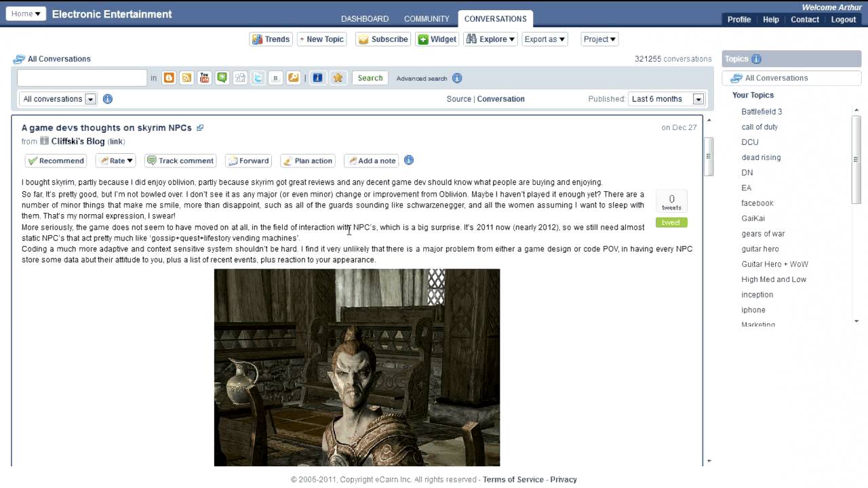This screenshot has width=868, height=488.
Task: Click the Source view link
Action: point(459,99)
